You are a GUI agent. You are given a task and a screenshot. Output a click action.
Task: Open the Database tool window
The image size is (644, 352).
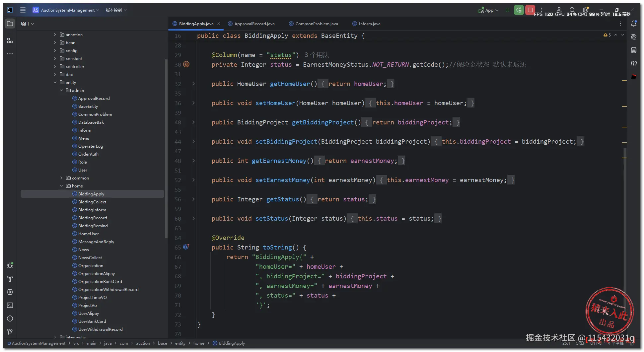pos(634,50)
